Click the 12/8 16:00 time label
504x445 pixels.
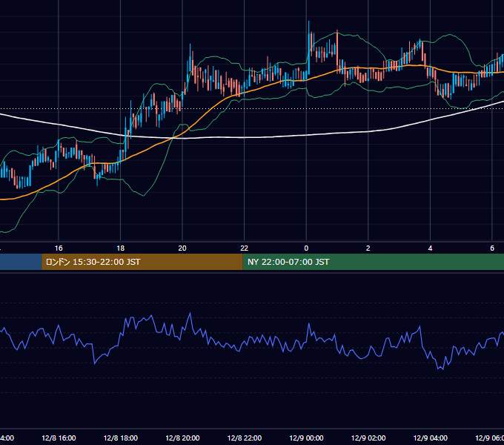(x=59, y=438)
